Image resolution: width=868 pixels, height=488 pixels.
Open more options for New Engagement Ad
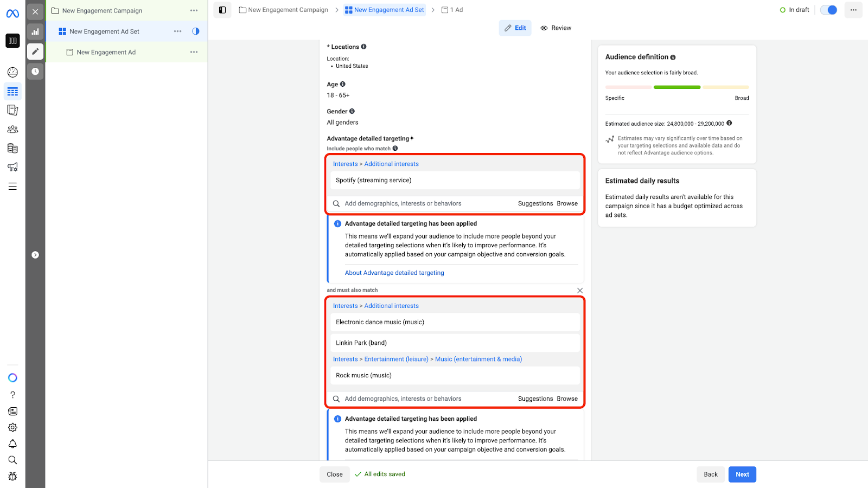click(x=194, y=52)
